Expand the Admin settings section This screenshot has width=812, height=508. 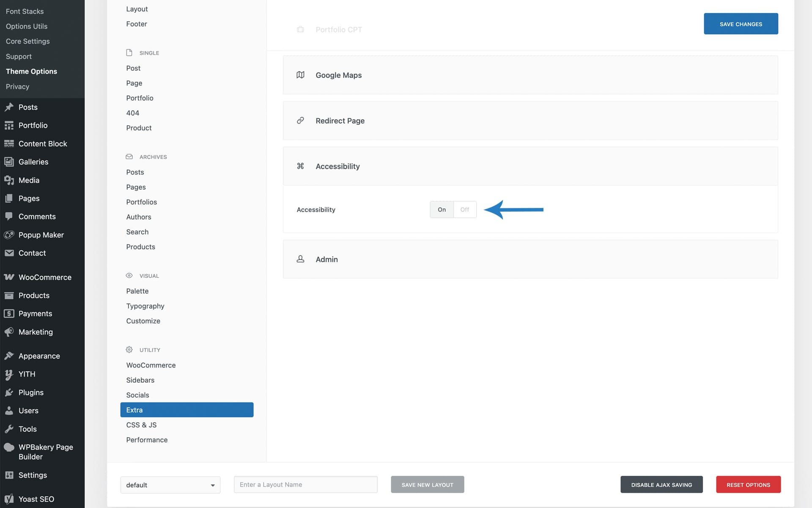point(530,259)
